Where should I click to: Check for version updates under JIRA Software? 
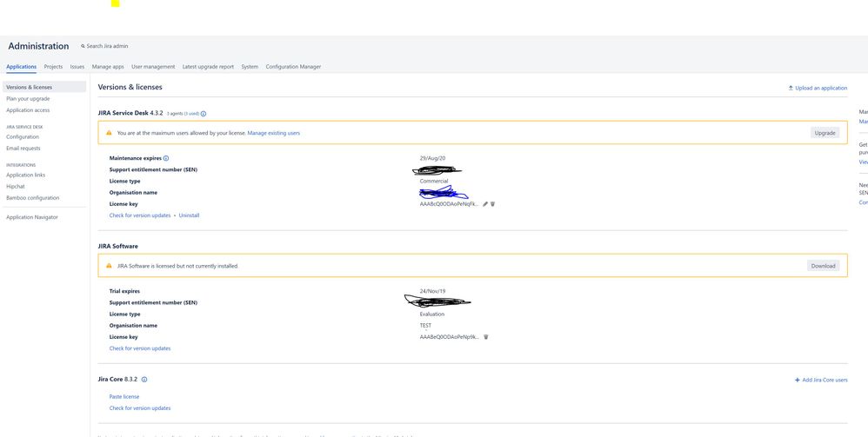140,348
